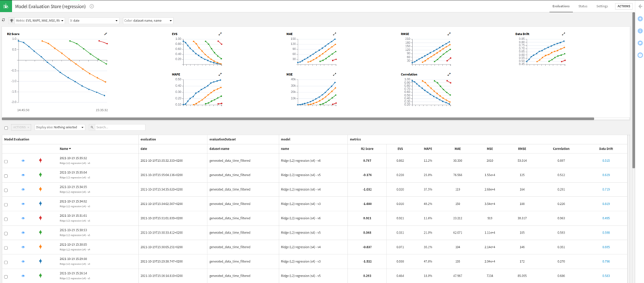Click the date cell 2021-10-19T15:30:33.412+0200
644x283 pixels.
click(x=162, y=232)
